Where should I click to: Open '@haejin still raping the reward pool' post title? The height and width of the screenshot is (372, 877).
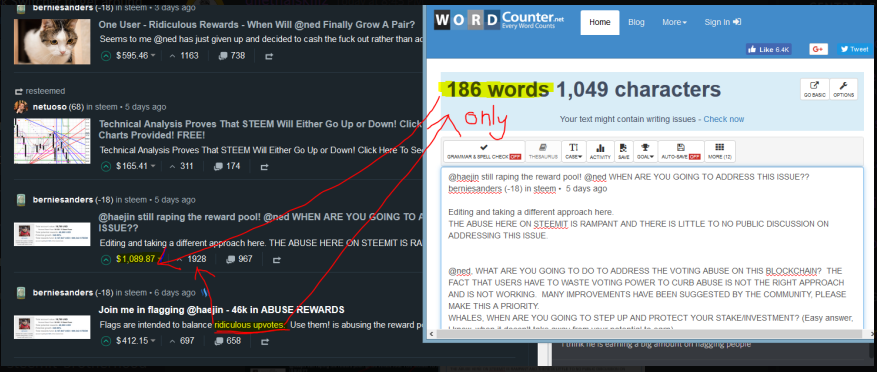260,223
